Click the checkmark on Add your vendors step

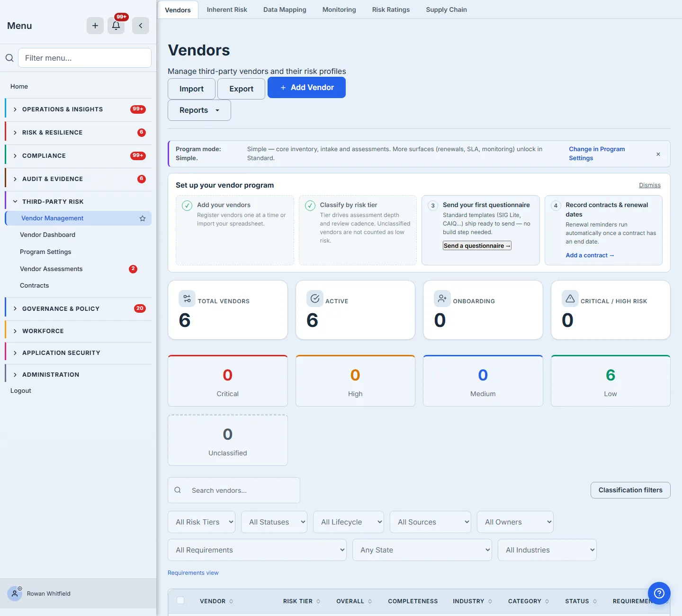(187, 206)
